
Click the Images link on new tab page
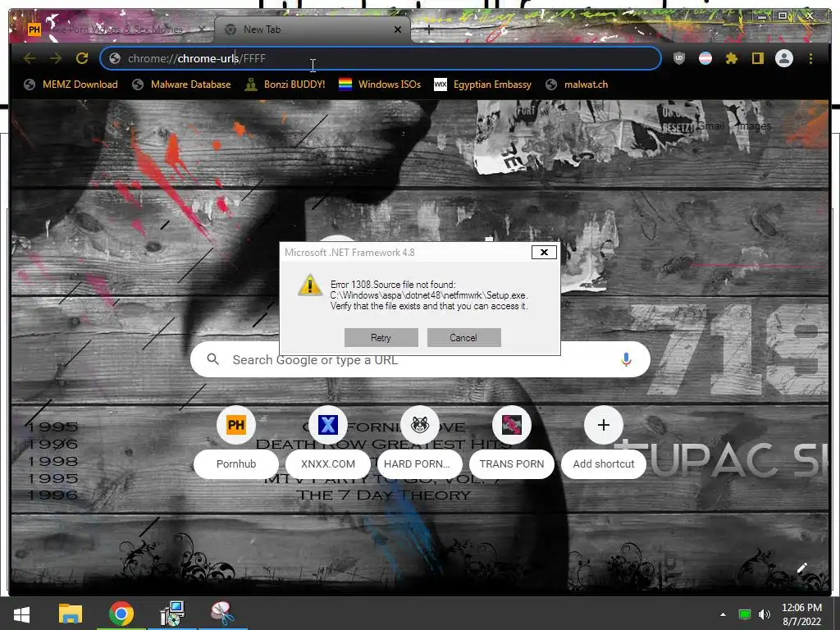pos(755,126)
